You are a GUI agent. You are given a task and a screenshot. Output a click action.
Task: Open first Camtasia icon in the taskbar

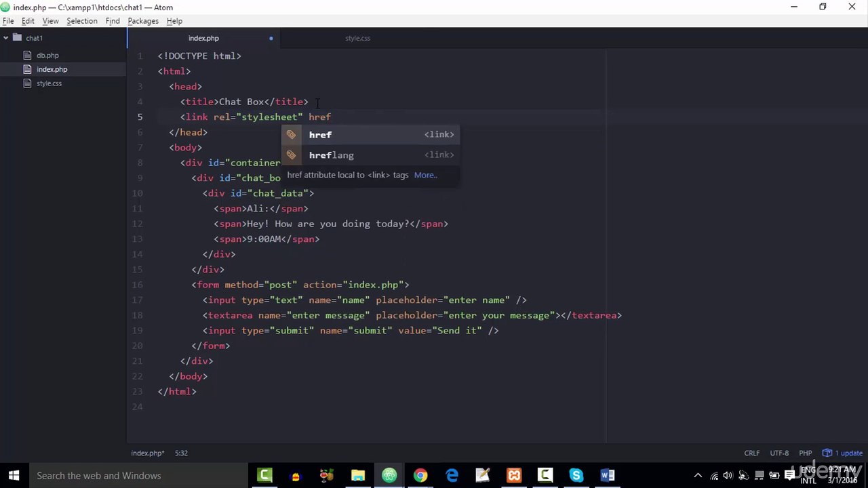[264, 475]
